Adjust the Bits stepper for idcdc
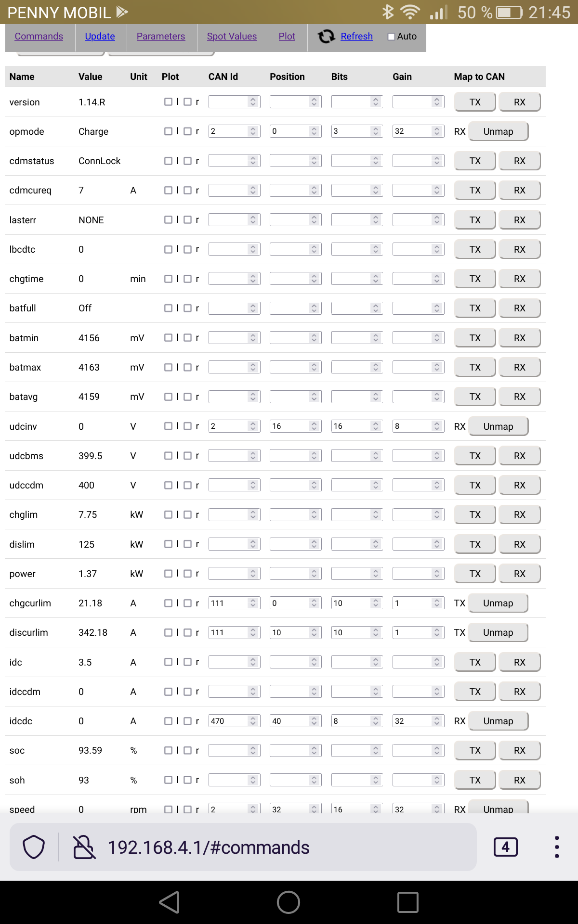Screen dimensions: 578x924 376,721
